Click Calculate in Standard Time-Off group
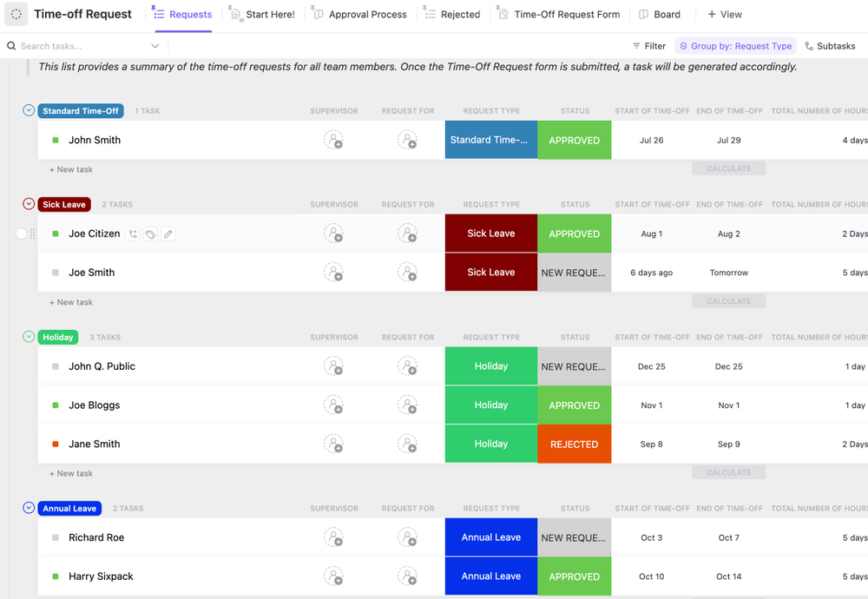 coord(728,168)
